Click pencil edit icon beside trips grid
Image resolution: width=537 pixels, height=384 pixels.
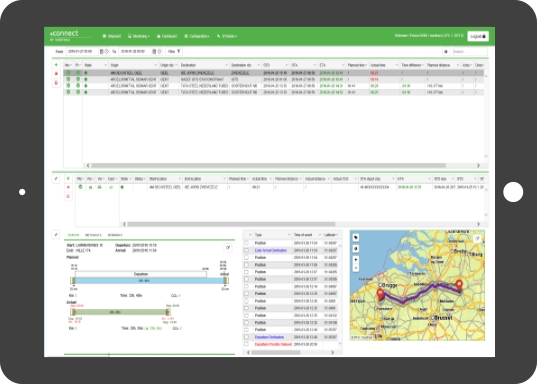pos(56,178)
